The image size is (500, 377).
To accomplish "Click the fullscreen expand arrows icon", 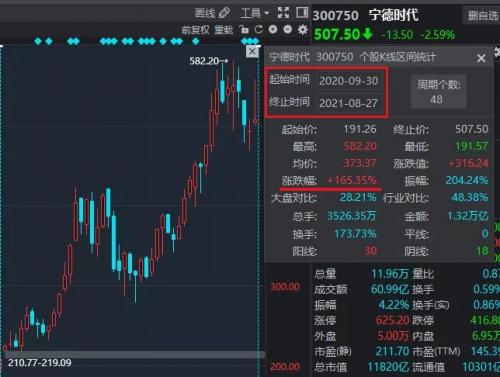I will tap(283, 13).
